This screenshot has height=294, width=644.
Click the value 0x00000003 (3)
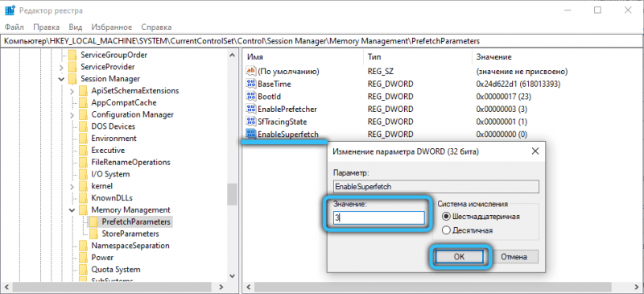(x=502, y=109)
